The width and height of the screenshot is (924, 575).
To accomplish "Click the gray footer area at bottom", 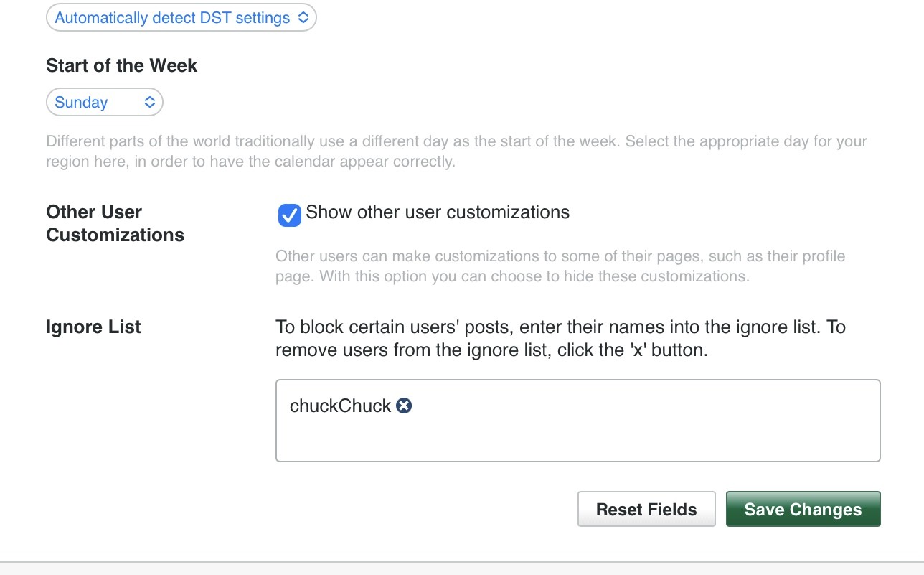I will [x=462, y=569].
